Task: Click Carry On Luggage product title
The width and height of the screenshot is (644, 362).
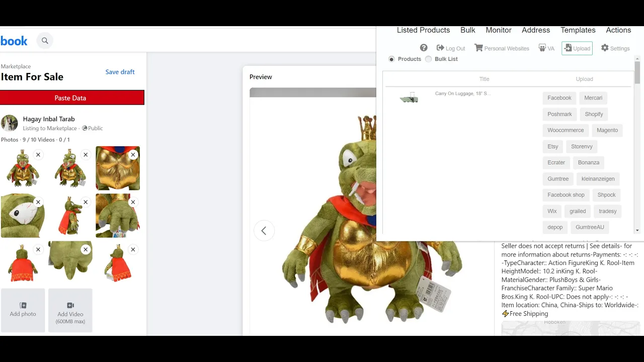Action: 462,94
